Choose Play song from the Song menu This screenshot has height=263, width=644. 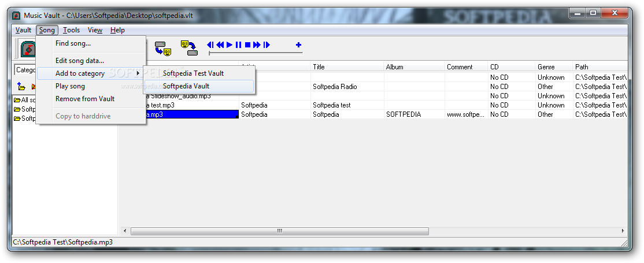pos(91,86)
